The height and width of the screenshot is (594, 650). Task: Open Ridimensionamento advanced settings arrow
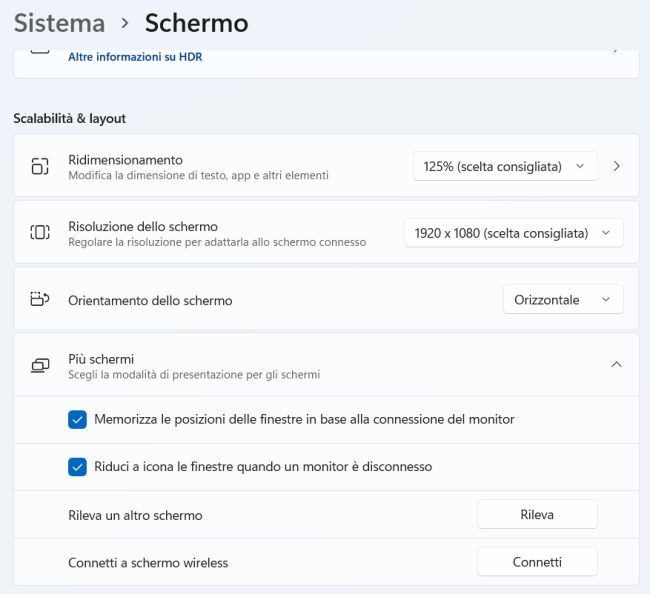tap(616, 166)
